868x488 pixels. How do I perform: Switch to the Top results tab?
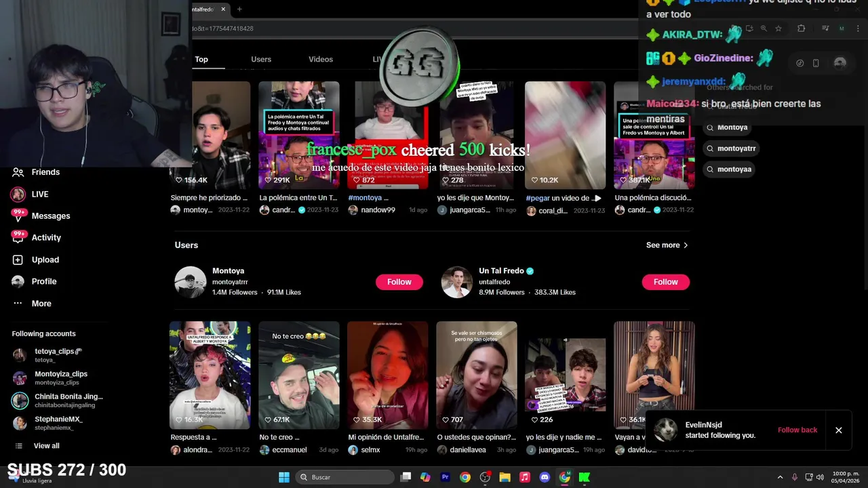201,60
